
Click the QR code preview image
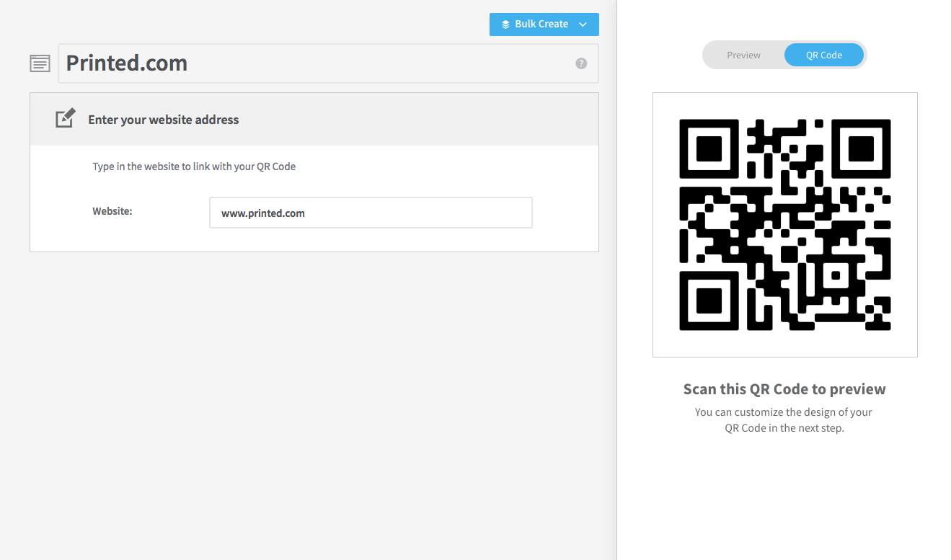coord(785,225)
